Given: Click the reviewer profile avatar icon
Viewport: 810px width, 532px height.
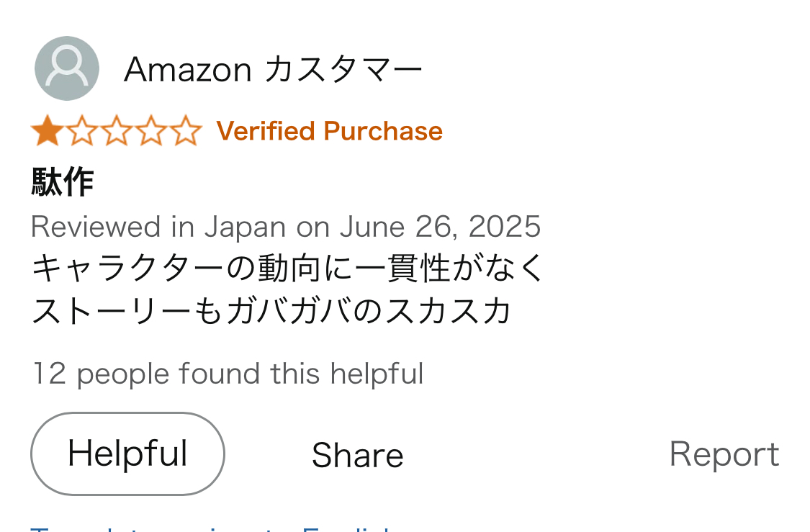Looking at the screenshot, I should [x=67, y=68].
